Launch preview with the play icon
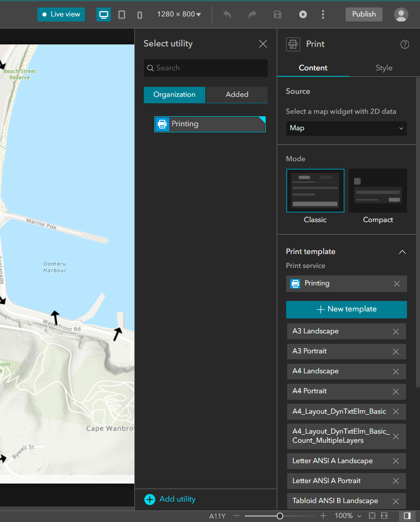The height and width of the screenshot is (522, 420). (x=303, y=14)
